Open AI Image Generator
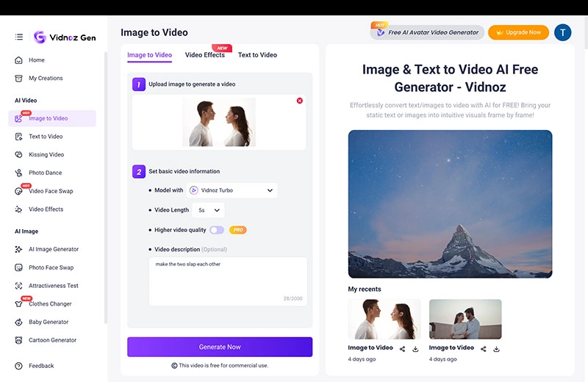Screen dimensions: 588x382 [53, 249]
